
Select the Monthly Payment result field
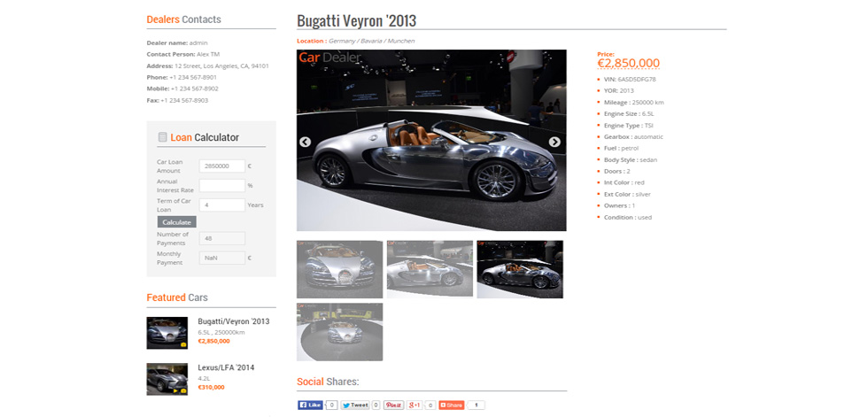[x=222, y=258]
